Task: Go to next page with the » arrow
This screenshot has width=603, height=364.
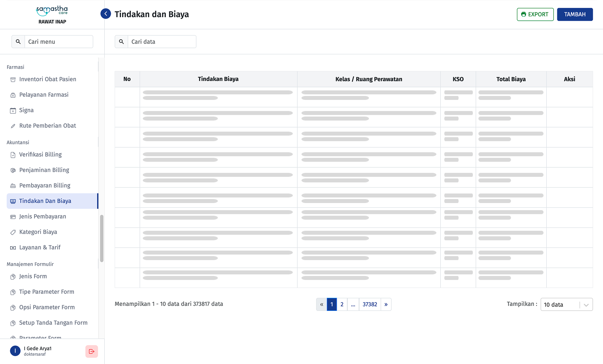Action: point(386,305)
